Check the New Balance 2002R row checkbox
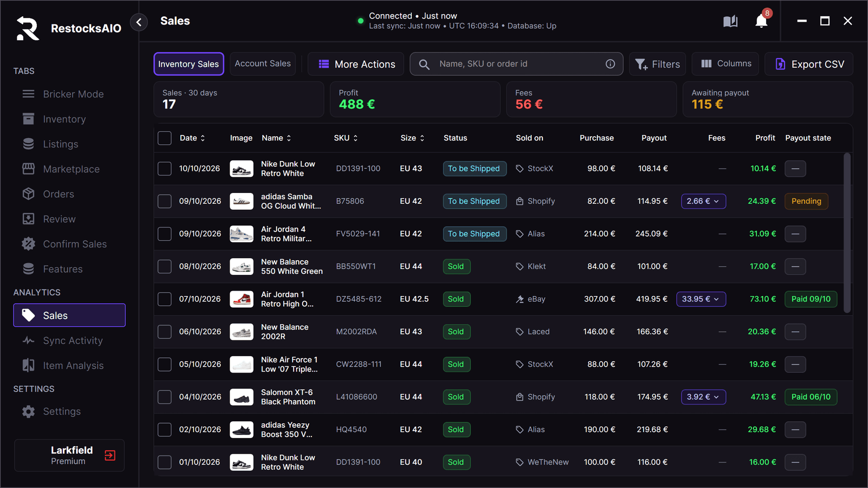This screenshot has height=488, width=868. [164, 332]
